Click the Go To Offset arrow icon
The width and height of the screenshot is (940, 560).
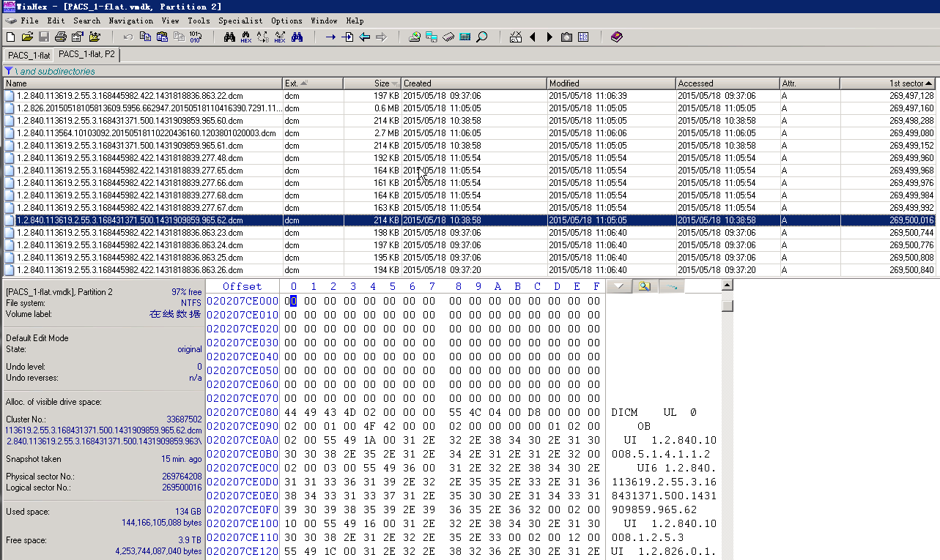[x=330, y=37]
